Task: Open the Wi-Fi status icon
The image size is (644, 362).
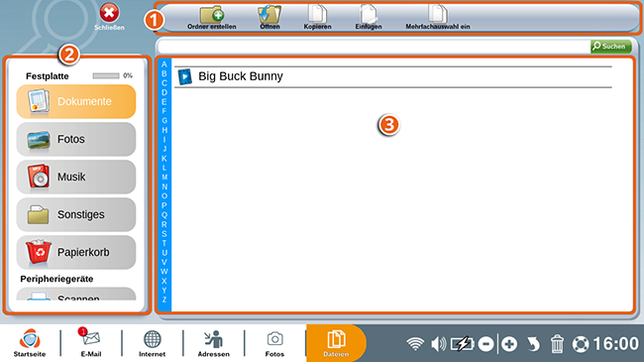Action: click(415, 343)
